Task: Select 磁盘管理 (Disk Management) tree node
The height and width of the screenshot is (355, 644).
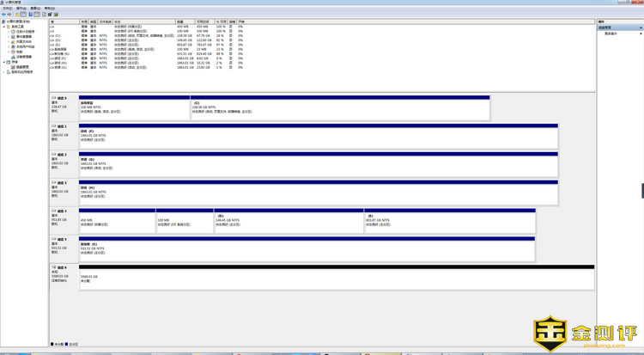Action: pyautogui.click(x=21, y=67)
